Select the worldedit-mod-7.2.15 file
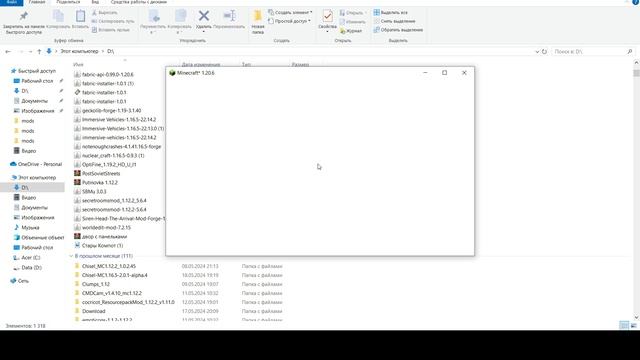 click(x=106, y=227)
